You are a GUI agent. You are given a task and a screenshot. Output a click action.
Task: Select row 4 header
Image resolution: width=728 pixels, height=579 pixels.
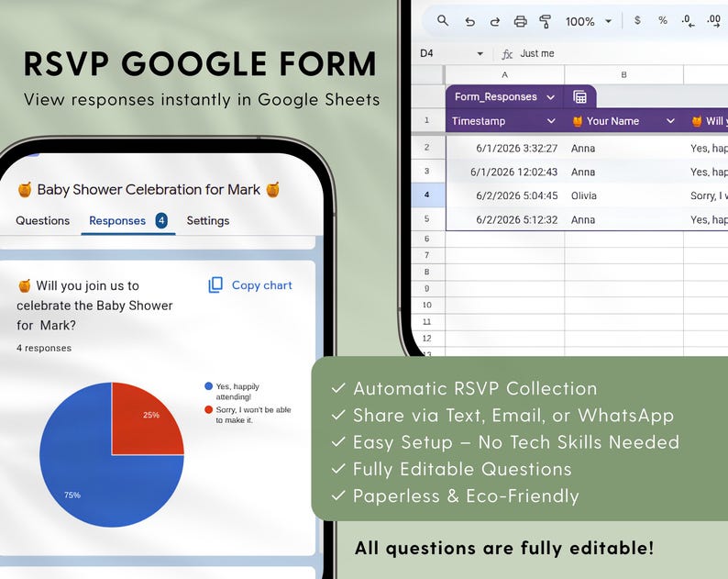point(427,195)
